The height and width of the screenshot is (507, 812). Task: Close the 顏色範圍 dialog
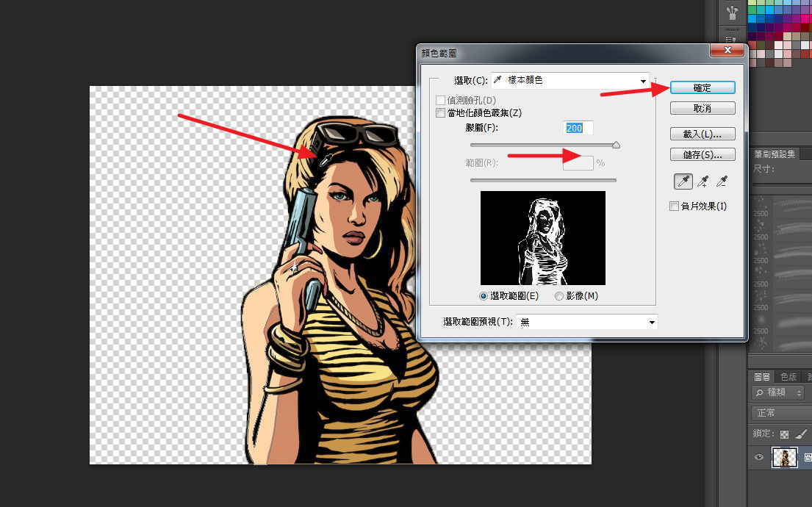pos(727,50)
